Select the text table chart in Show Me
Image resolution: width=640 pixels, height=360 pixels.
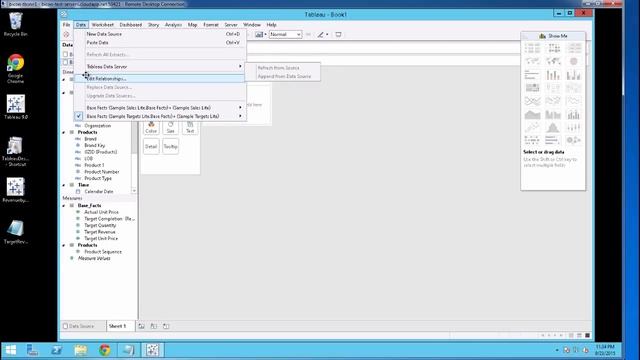(532, 49)
